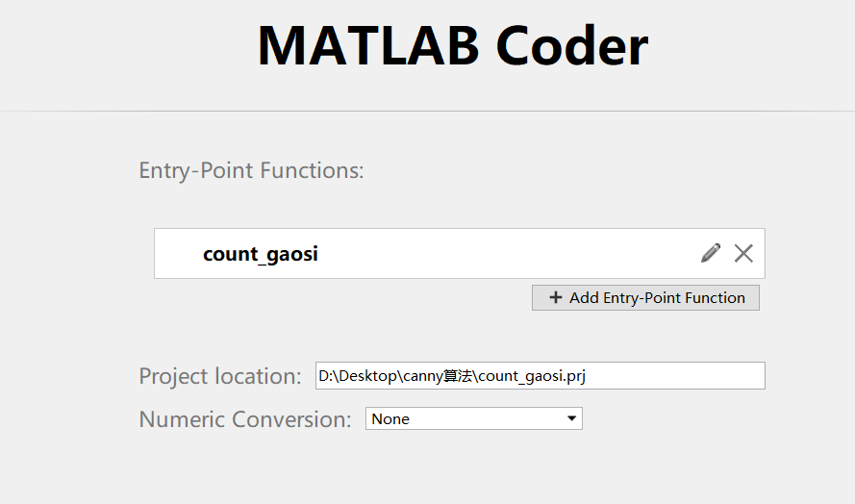Click the MATLAB Coder title heading

click(452, 46)
